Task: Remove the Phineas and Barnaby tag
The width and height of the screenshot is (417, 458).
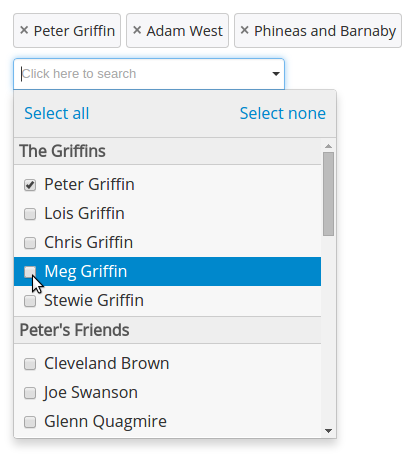Action: pos(244,30)
